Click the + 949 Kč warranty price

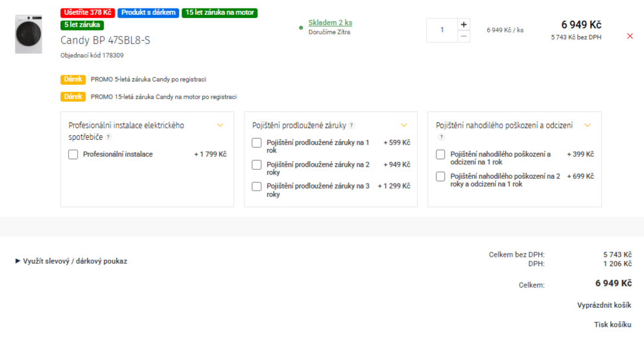point(397,165)
